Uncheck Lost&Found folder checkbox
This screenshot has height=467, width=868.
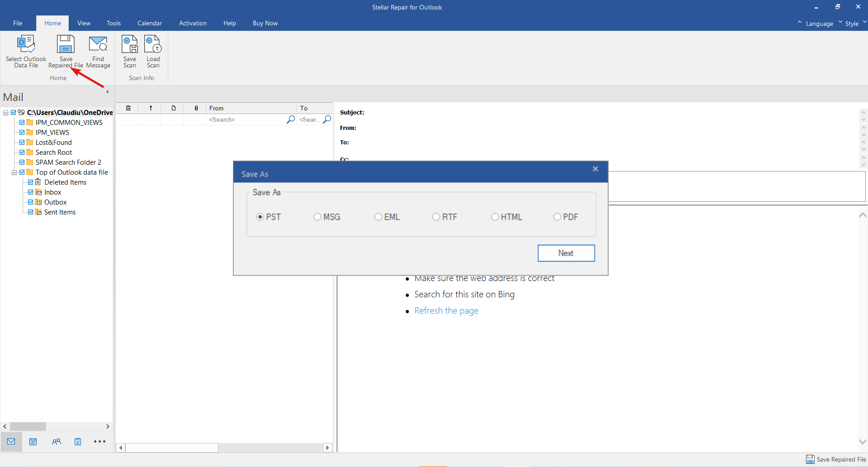pyautogui.click(x=22, y=142)
